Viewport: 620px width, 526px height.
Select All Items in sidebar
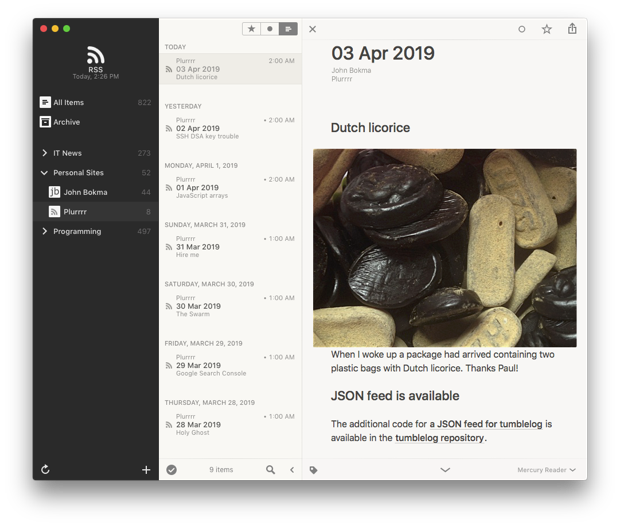95,102
